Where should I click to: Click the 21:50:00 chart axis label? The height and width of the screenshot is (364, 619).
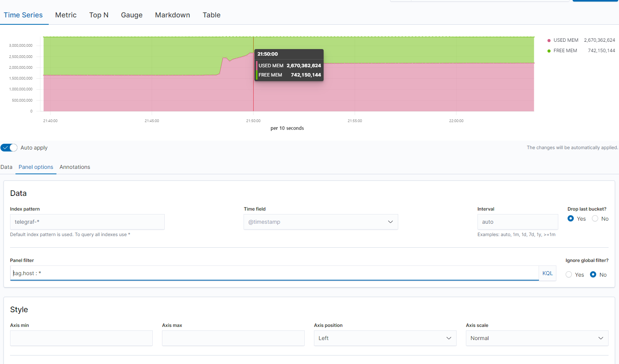click(253, 121)
